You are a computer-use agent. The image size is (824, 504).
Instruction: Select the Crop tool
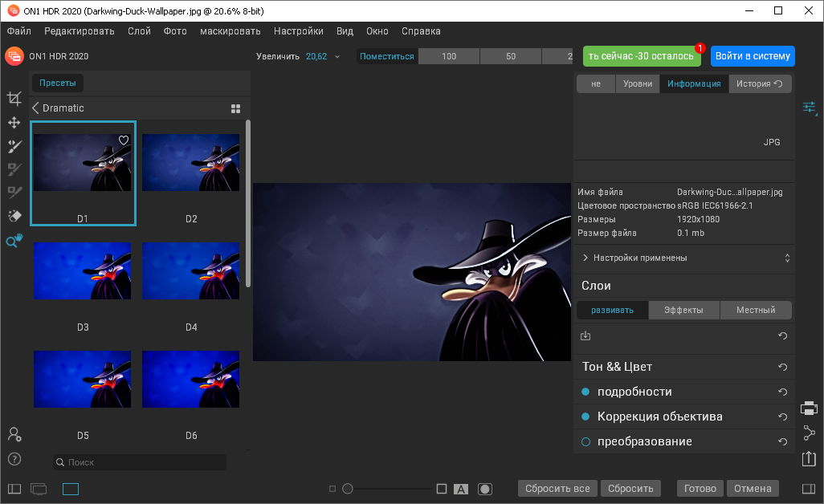click(x=14, y=99)
